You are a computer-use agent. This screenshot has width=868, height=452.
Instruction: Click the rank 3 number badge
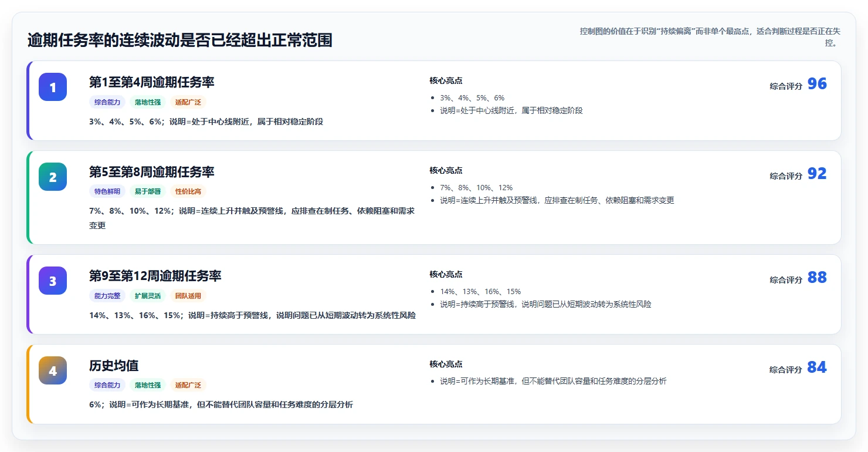pos(53,281)
